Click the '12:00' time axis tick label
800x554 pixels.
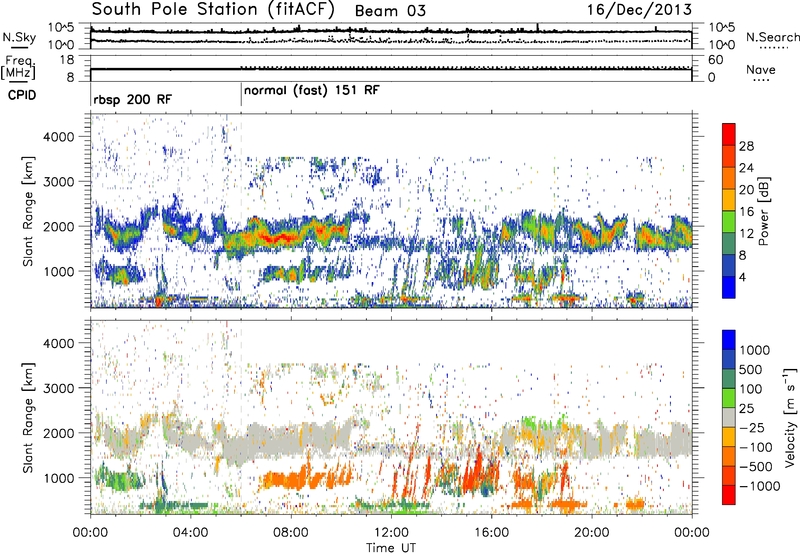391,533
